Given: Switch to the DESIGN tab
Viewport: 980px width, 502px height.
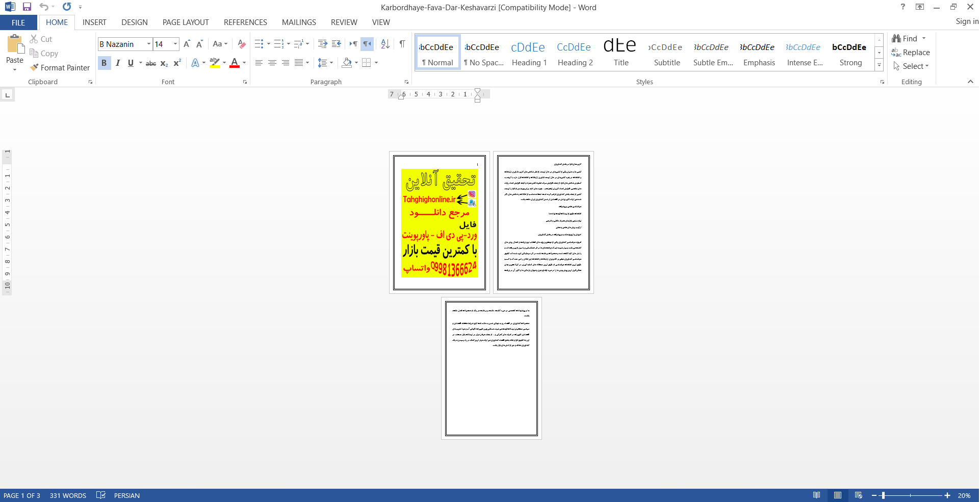Looking at the screenshot, I should coord(135,22).
